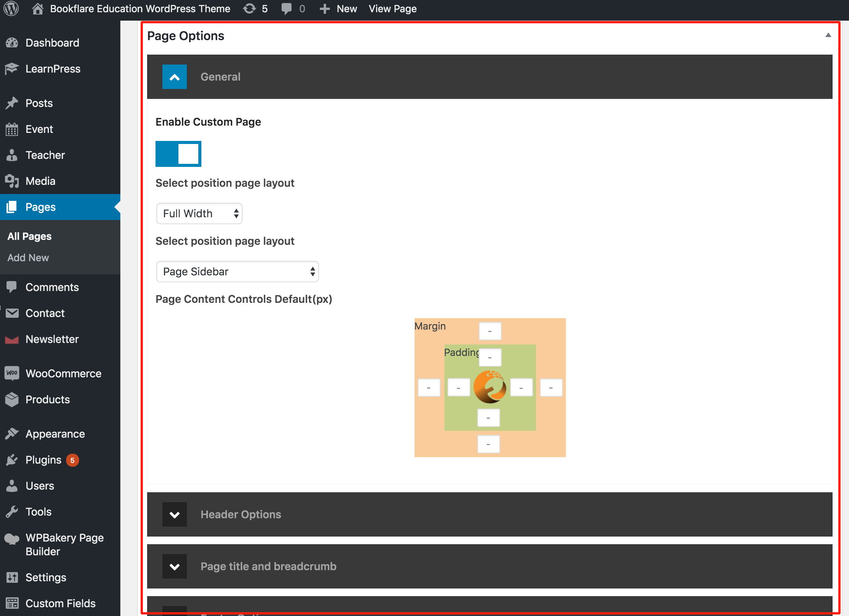The height and width of the screenshot is (616, 849).
Task: Click the padding right input field
Action: [521, 388]
